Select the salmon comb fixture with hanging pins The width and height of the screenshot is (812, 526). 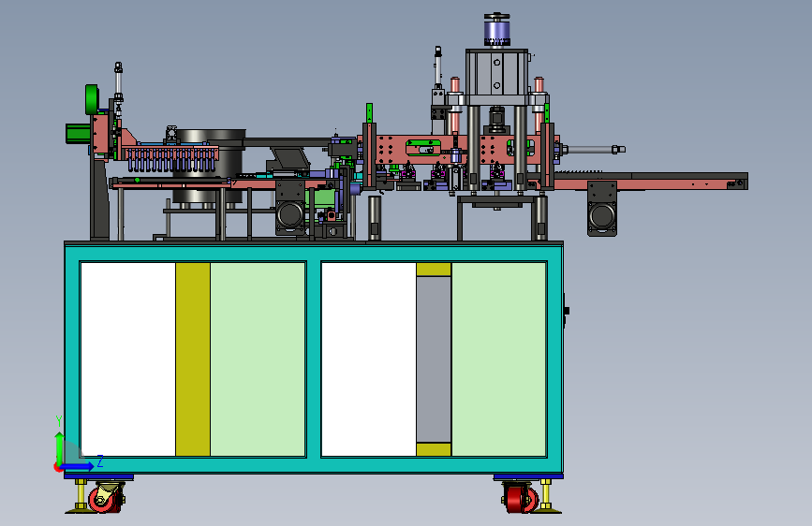(x=170, y=158)
